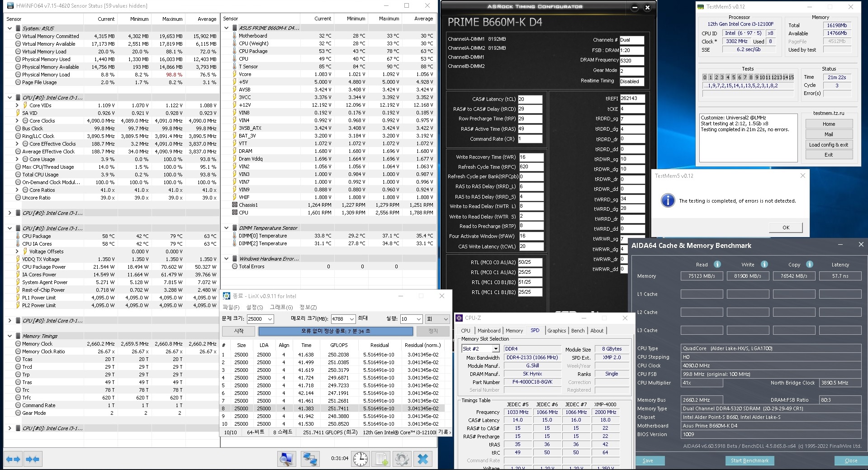This screenshot has height=470, width=868.
Task: Click the Save button in AIDA64
Action: tap(648, 461)
